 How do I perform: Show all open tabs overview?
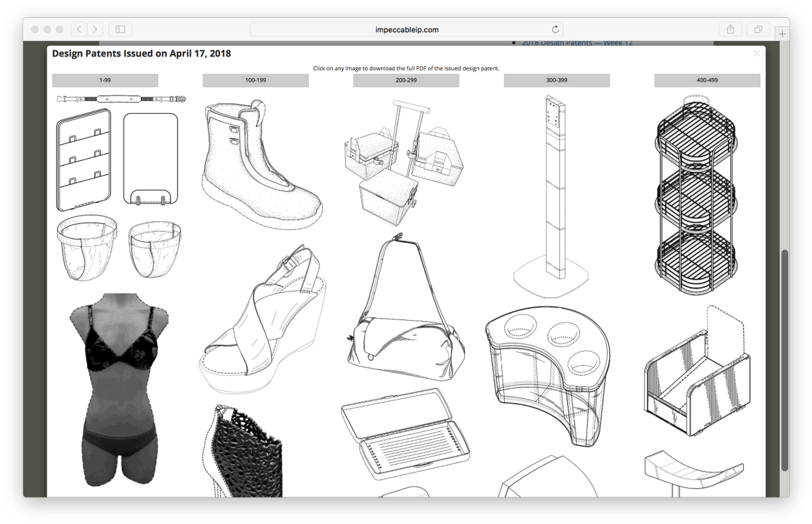coord(757,29)
